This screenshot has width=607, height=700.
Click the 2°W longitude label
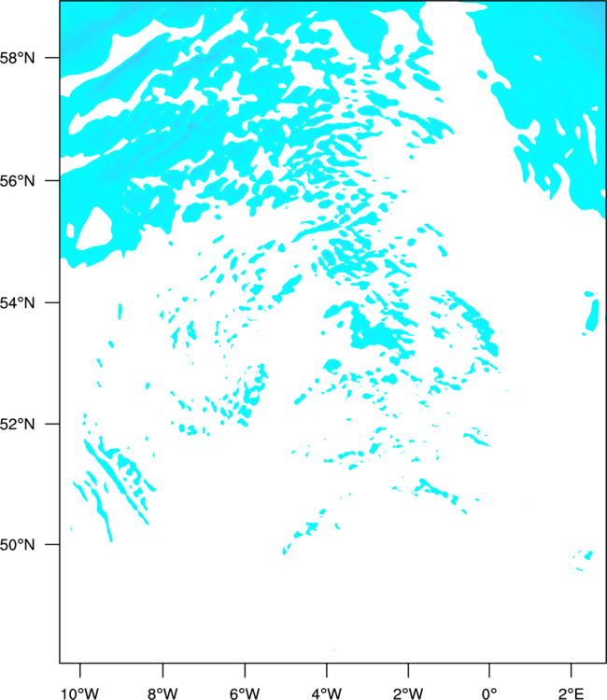pos(408,693)
